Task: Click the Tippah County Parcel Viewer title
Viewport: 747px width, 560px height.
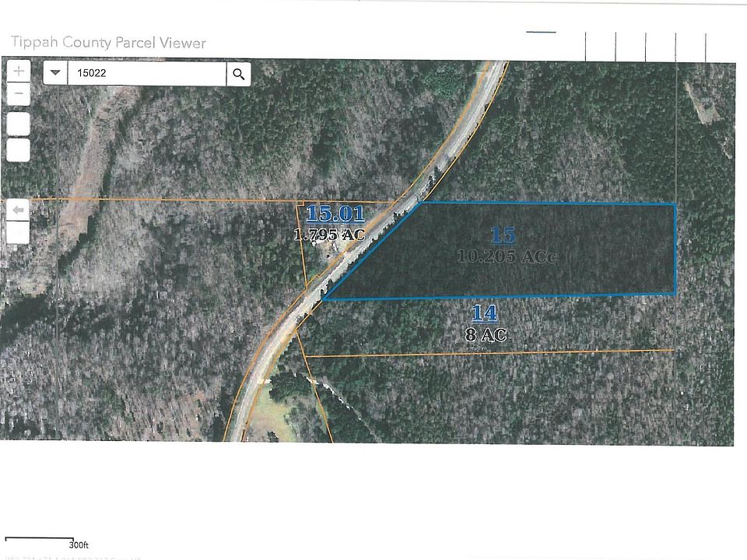Action: (108, 42)
